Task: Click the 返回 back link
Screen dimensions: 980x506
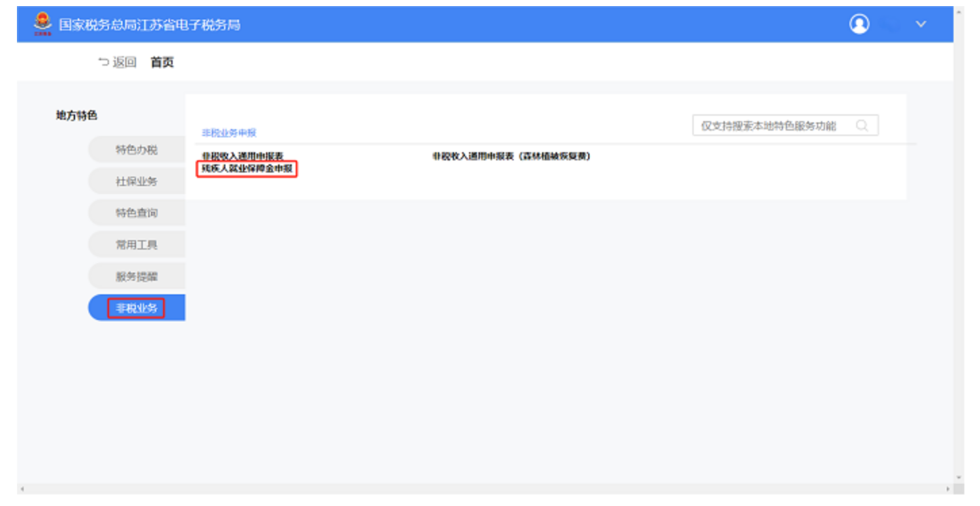Action: [x=117, y=62]
